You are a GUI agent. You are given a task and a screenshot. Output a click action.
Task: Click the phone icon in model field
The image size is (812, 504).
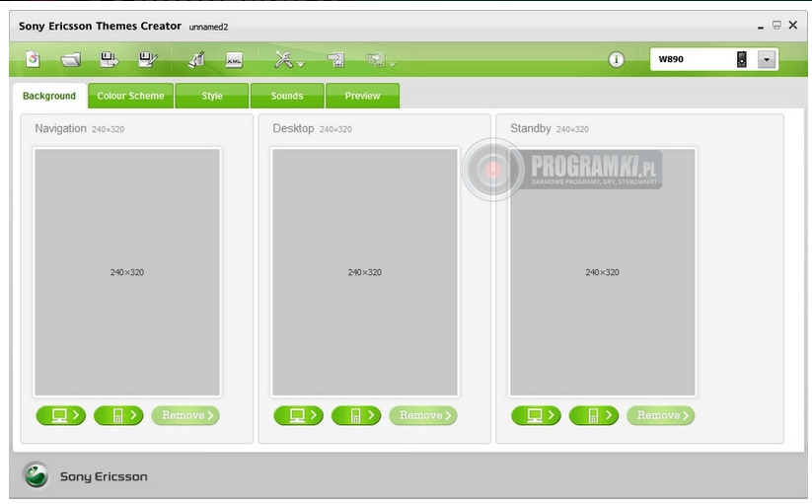tap(742, 59)
